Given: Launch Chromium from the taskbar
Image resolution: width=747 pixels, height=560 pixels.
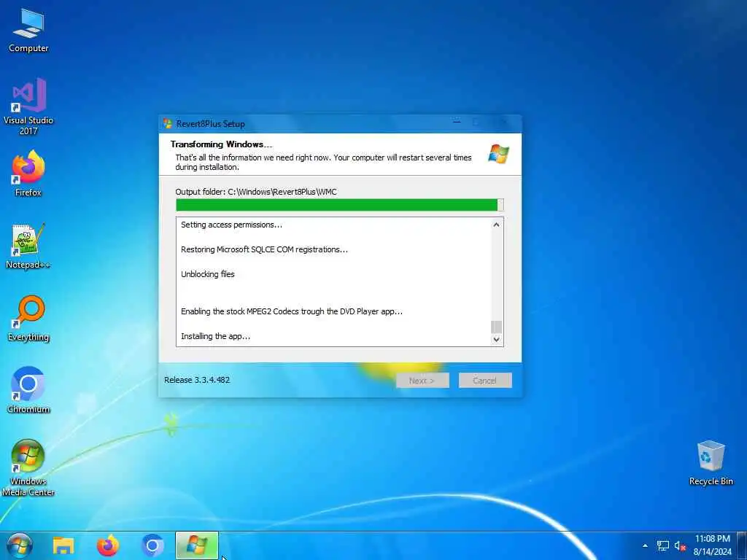Looking at the screenshot, I should pyautogui.click(x=152, y=545).
